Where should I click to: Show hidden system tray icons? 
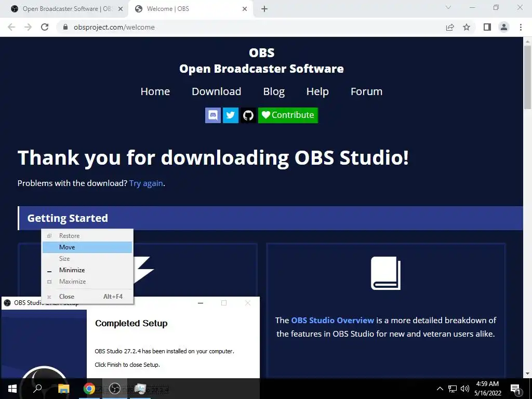[440, 389]
